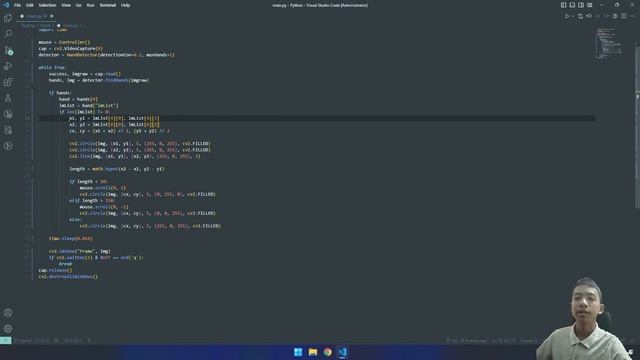This screenshot has height=360, width=640.
Task: Open the Accounts icon in activity bar
Action: pos(8,313)
